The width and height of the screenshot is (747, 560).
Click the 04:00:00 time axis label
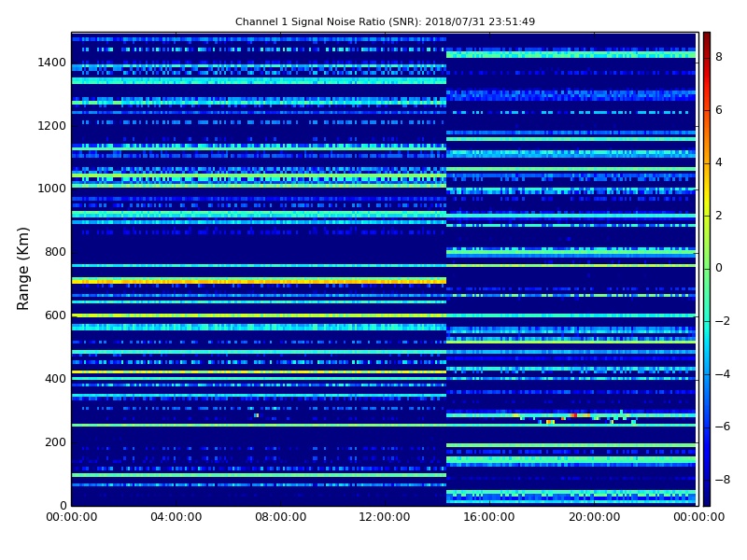click(176, 517)
